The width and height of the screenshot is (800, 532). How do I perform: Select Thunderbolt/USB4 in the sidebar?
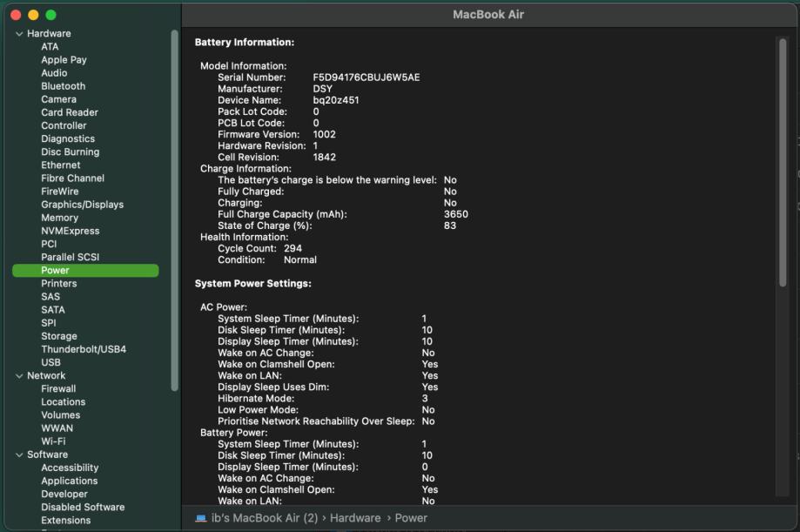(84, 349)
